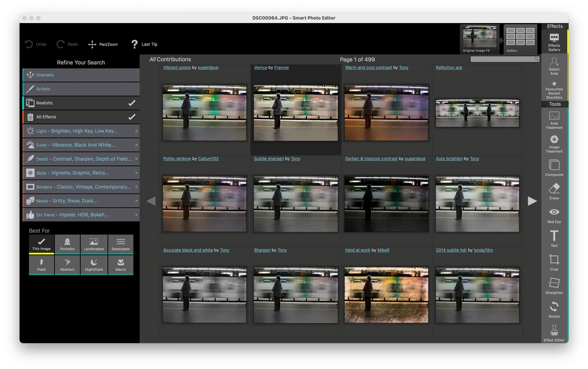Toggle Best For Night/Dark
The height and width of the screenshot is (369, 588).
(94, 265)
